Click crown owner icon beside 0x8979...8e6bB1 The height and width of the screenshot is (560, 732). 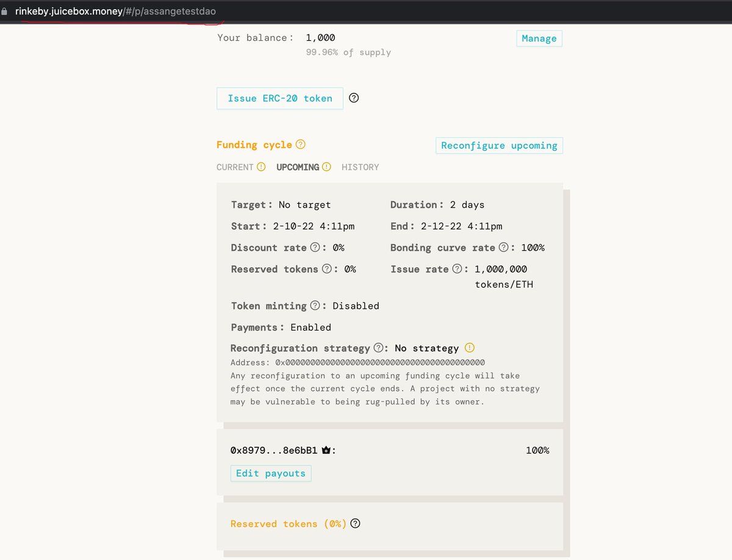326,450
